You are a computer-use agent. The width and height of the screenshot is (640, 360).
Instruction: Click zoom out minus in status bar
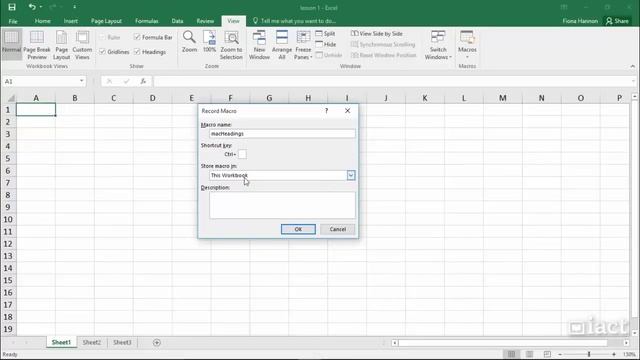tap(560, 354)
